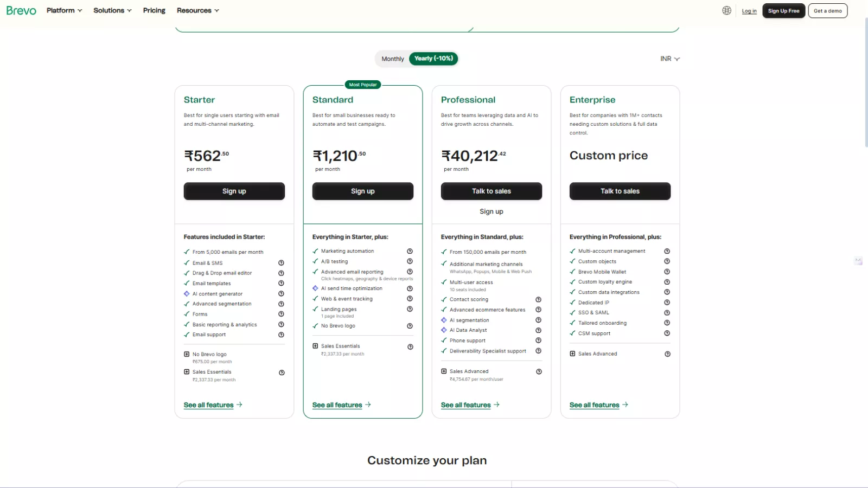Image resolution: width=868 pixels, height=488 pixels.
Task: Select Pricing in the navigation bar
Action: (x=154, y=10)
